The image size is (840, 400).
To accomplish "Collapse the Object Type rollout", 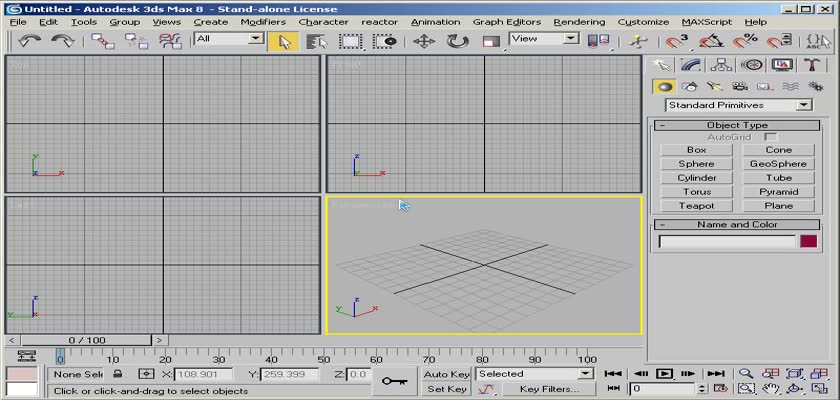I will click(x=737, y=125).
